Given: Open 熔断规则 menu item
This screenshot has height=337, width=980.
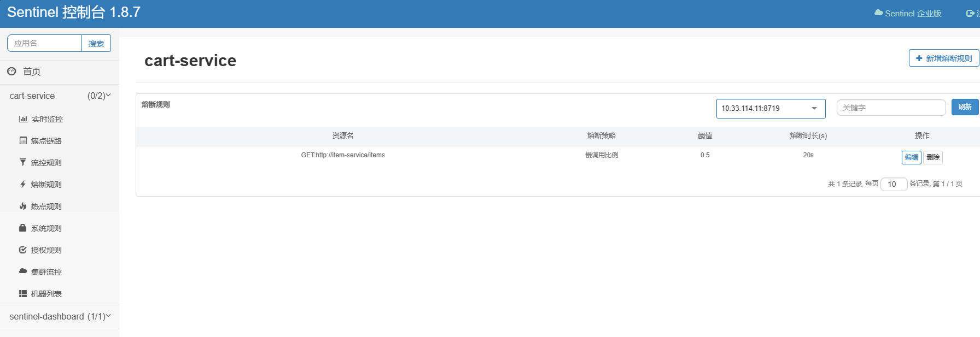Looking at the screenshot, I should click(46, 185).
